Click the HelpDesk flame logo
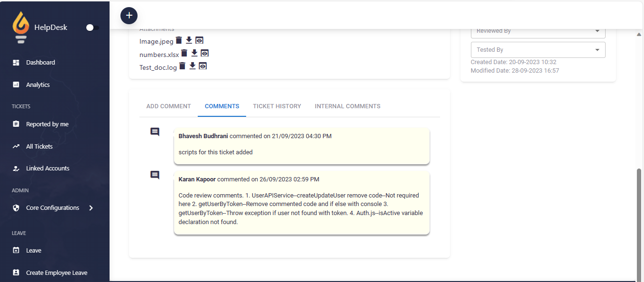Viewport: 644px width, 282px height. point(20,28)
